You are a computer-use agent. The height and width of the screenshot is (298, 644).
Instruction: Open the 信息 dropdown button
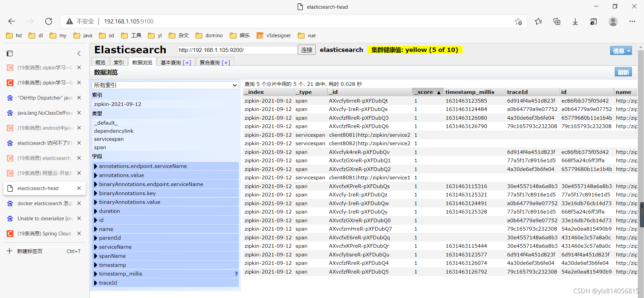point(621,51)
